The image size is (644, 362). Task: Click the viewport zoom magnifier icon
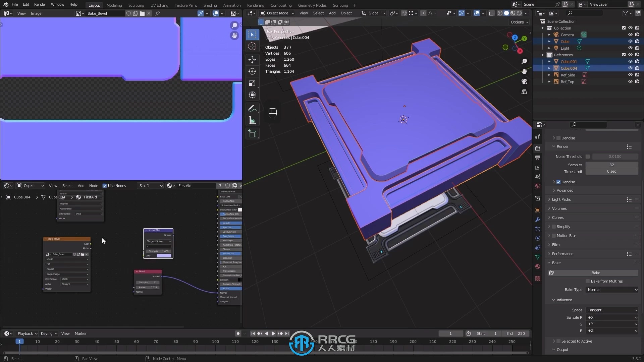point(524,61)
